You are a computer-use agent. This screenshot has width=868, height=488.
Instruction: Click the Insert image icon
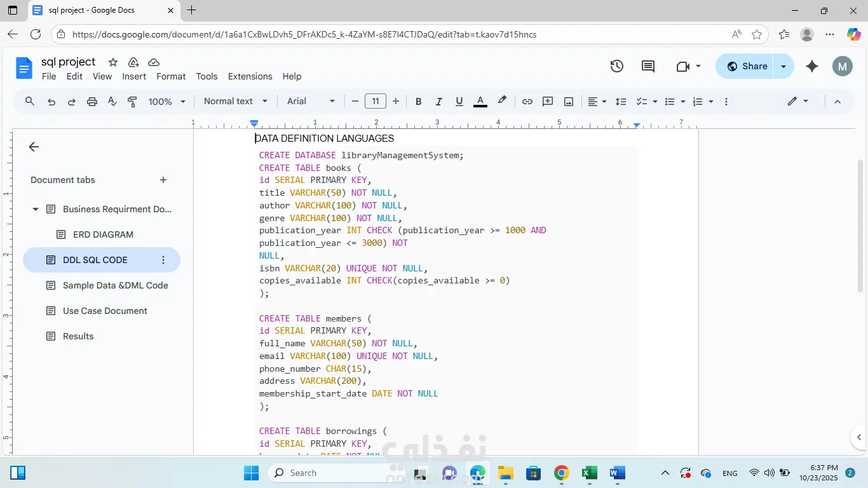coord(569,102)
